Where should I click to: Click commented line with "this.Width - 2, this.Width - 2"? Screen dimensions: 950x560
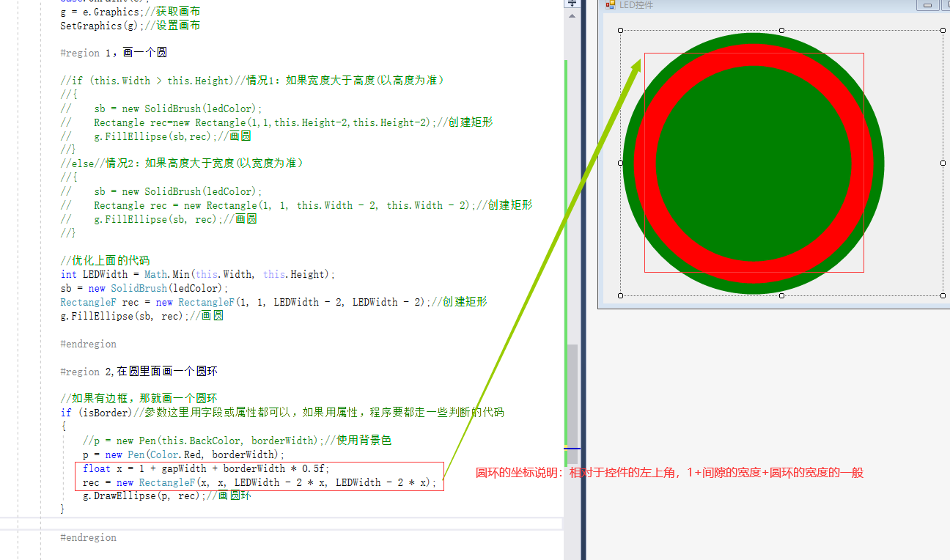tap(297, 205)
